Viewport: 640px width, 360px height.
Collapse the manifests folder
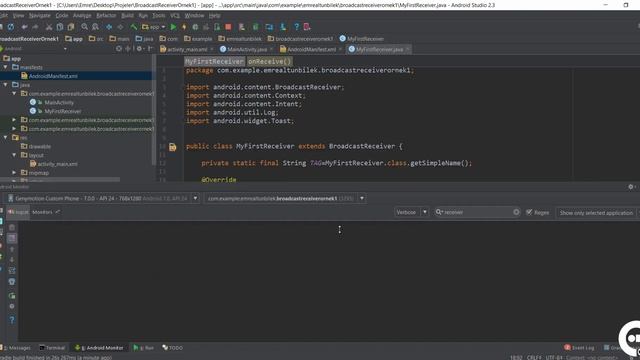pos(5,67)
